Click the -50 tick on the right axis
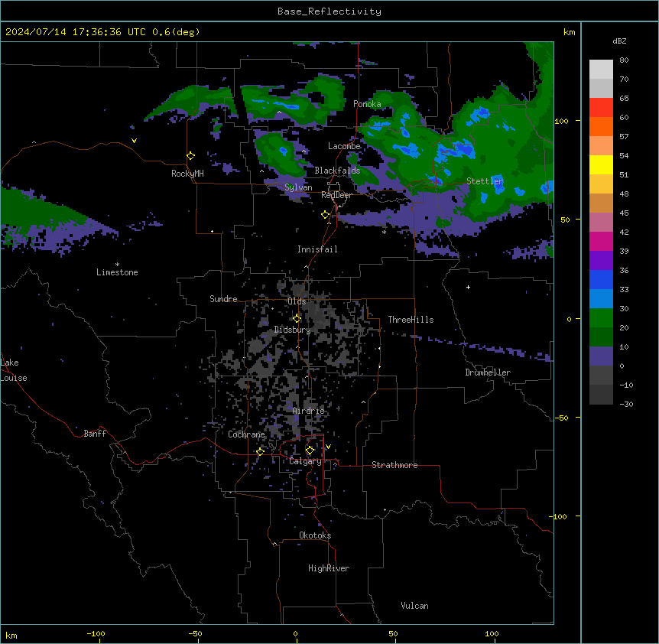659x644 pixels. click(x=561, y=418)
